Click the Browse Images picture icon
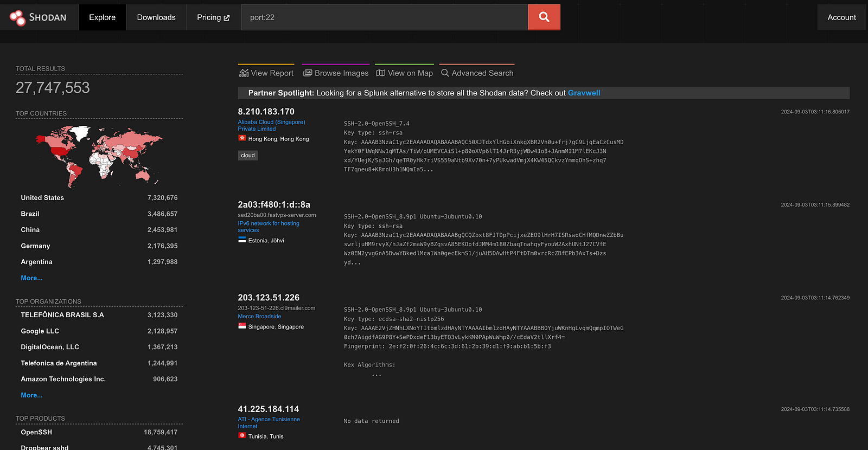 coord(308,73)
